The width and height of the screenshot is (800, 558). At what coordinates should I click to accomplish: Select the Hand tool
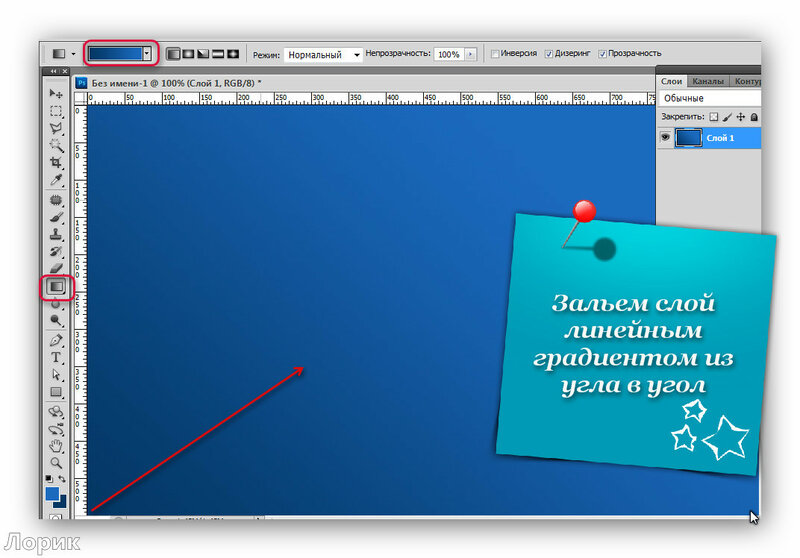[56, 446]
